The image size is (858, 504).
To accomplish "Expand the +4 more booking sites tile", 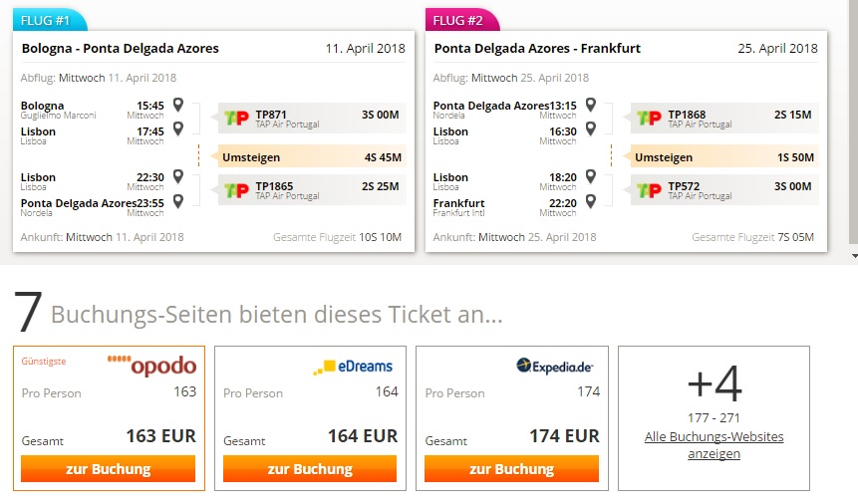I will click(x=715, y=418).
